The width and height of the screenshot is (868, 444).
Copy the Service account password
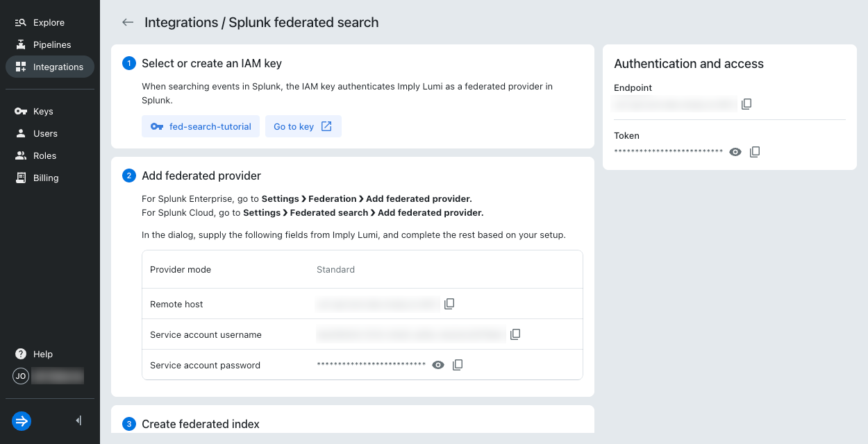click(458, 365)
